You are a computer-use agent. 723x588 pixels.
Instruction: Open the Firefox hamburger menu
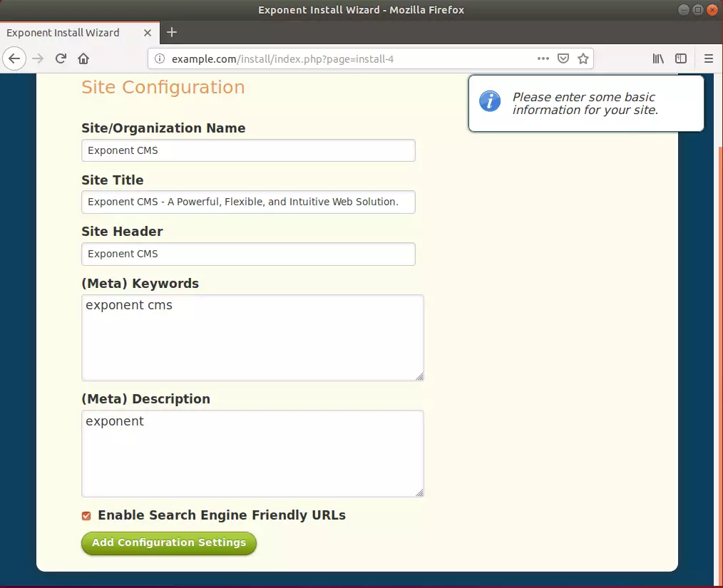click(709, 58)
